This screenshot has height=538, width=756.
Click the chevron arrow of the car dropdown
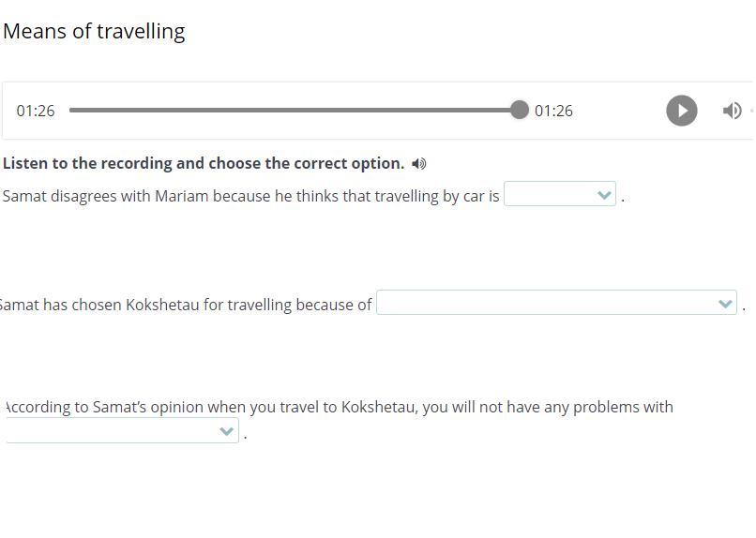click(x=604, y=195)
